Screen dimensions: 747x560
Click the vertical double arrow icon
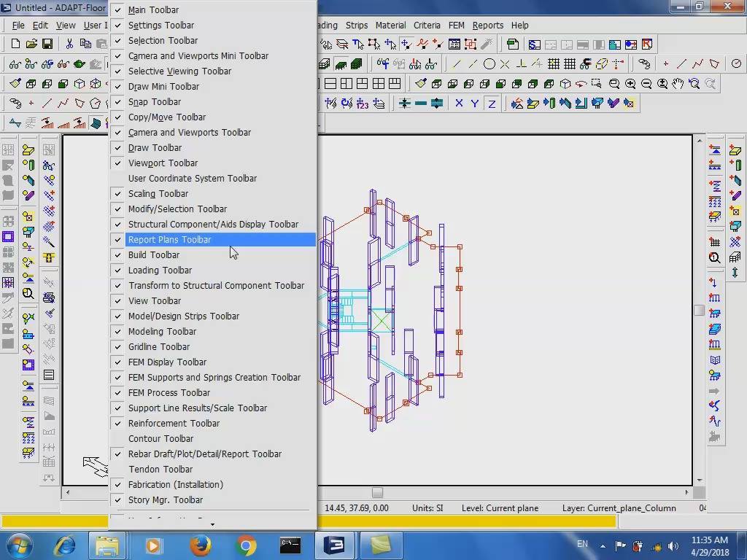(735, 273)
